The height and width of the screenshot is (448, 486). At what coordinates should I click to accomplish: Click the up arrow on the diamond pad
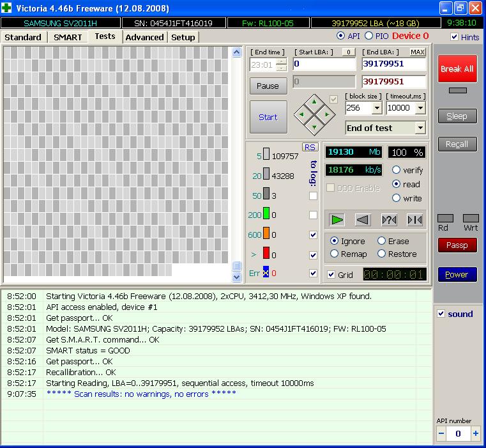point(314,103)
